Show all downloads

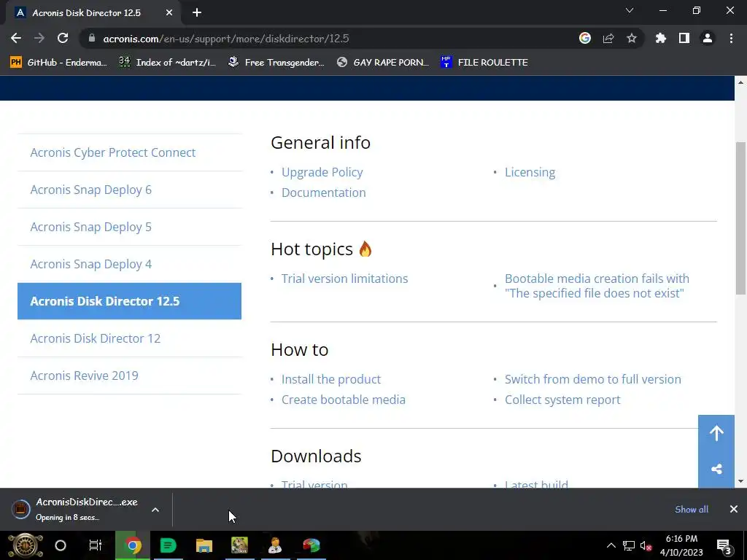tap(692, 509)
